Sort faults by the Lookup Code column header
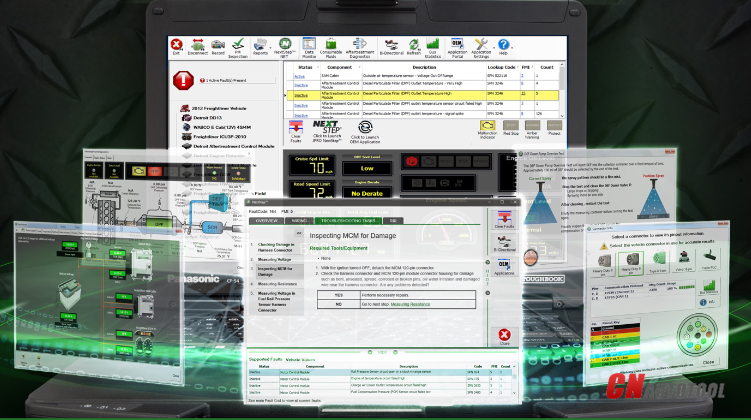Screen dimensions: 751x420 click(x=501, y=68)
